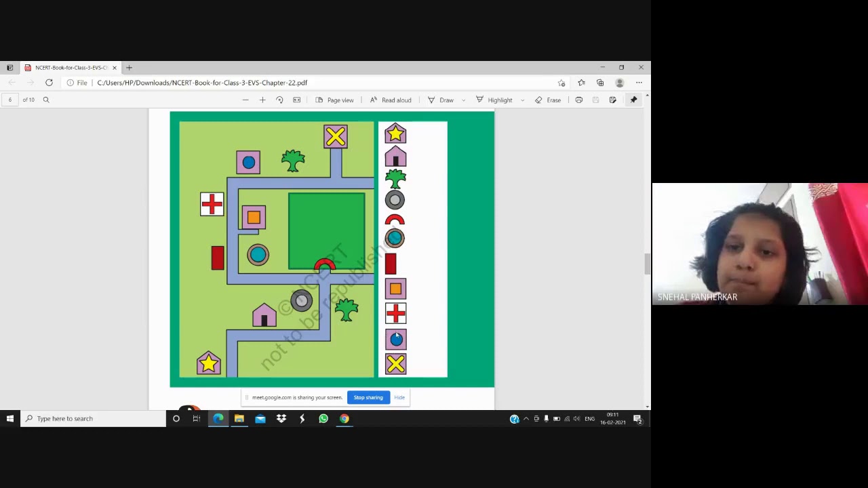
Task: Open Settings and more menu
Action: (639, 83)
